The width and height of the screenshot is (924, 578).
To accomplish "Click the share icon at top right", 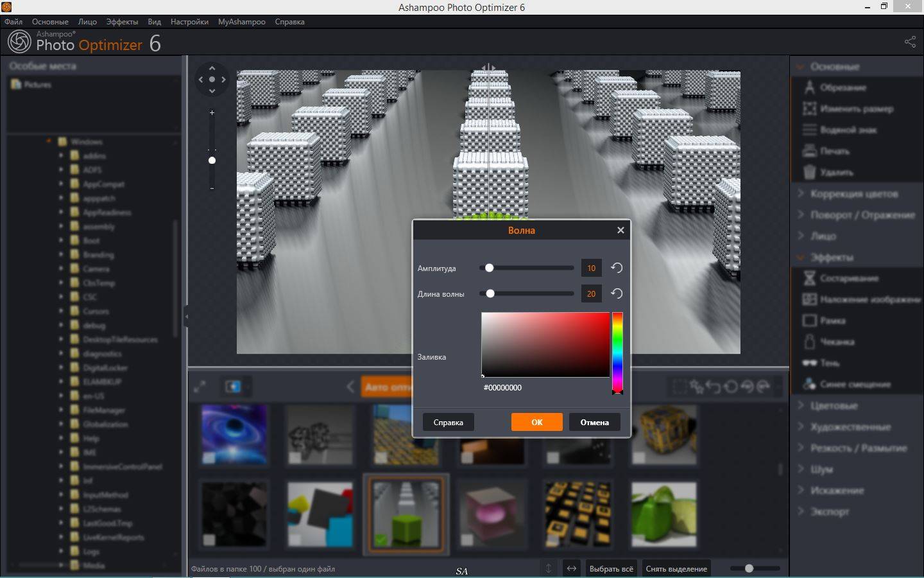I will pos(910,42).
